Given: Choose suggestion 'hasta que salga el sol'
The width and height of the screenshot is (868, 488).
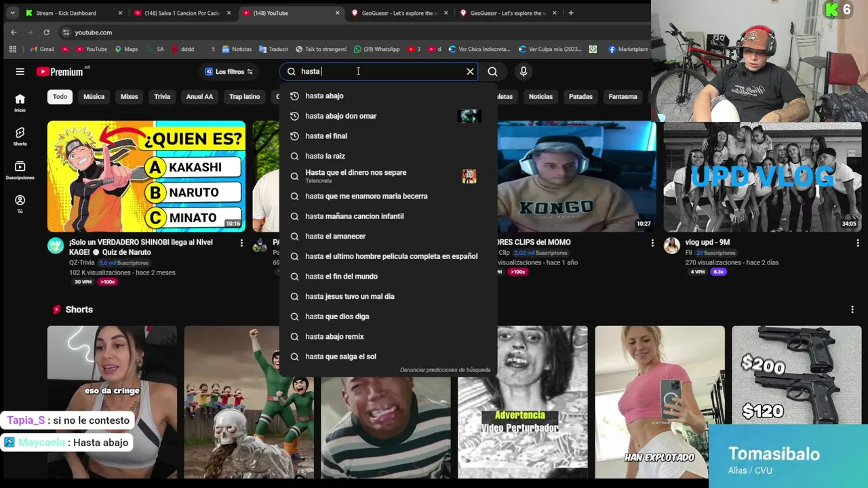Looking at the screenshot, I should pos(387,357).
